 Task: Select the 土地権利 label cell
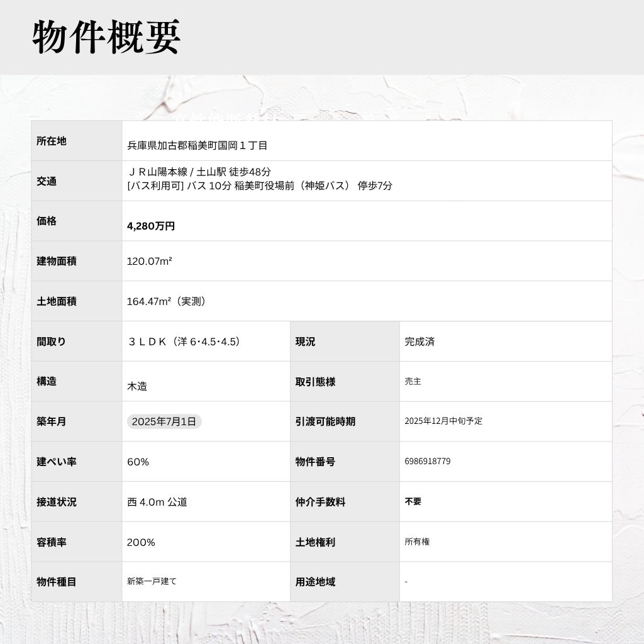[x=345, y=542]
